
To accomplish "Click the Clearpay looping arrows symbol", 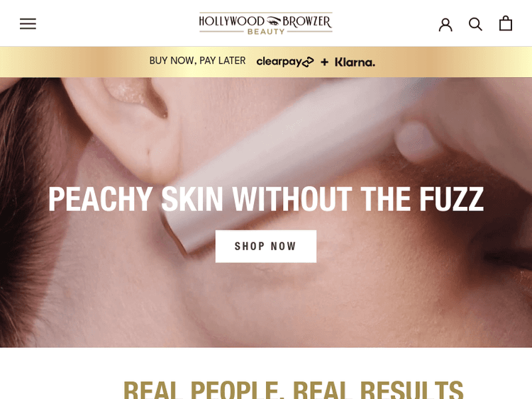I will (x=308, y=62).
